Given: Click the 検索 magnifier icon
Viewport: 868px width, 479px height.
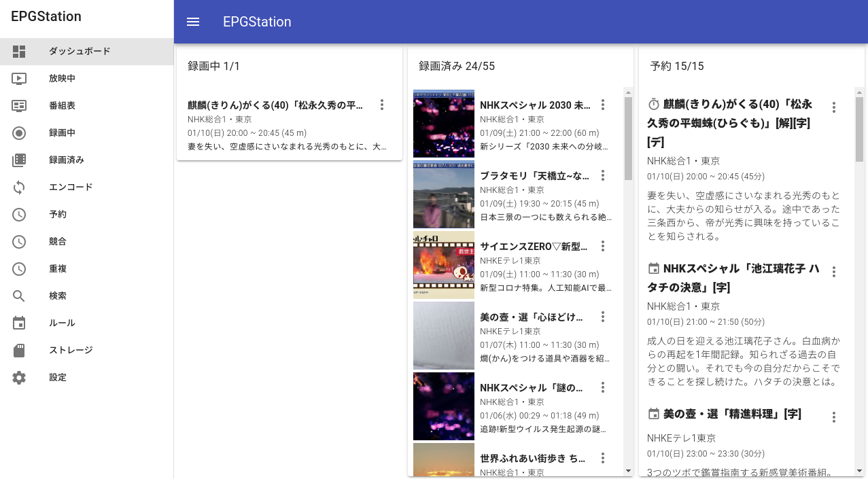Looking at the screenshot, I should tap(19, 296).
